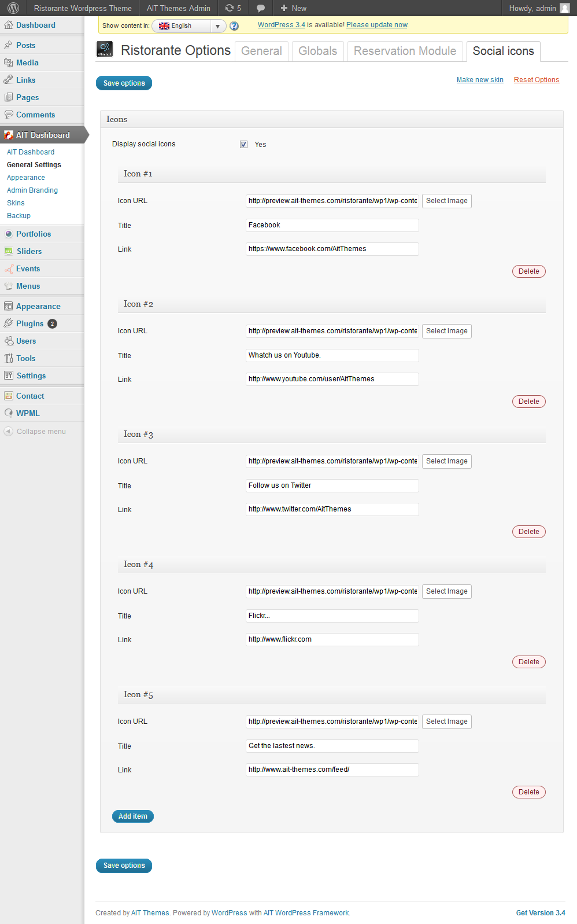This screenshot has width=577, height=924.
Task: Switch to the Reservation Module tab
Action: (x=405, y=51)
